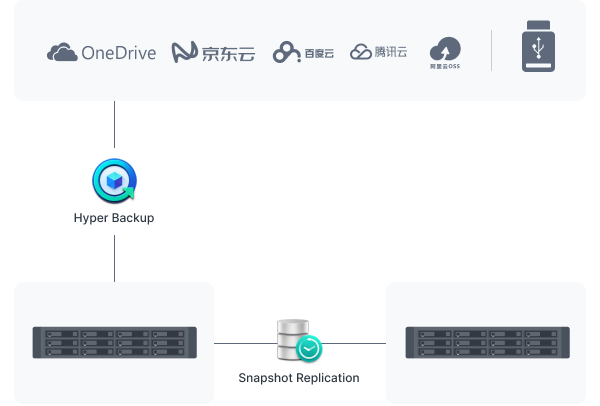Select the 百度云 text label

point(319,54)
